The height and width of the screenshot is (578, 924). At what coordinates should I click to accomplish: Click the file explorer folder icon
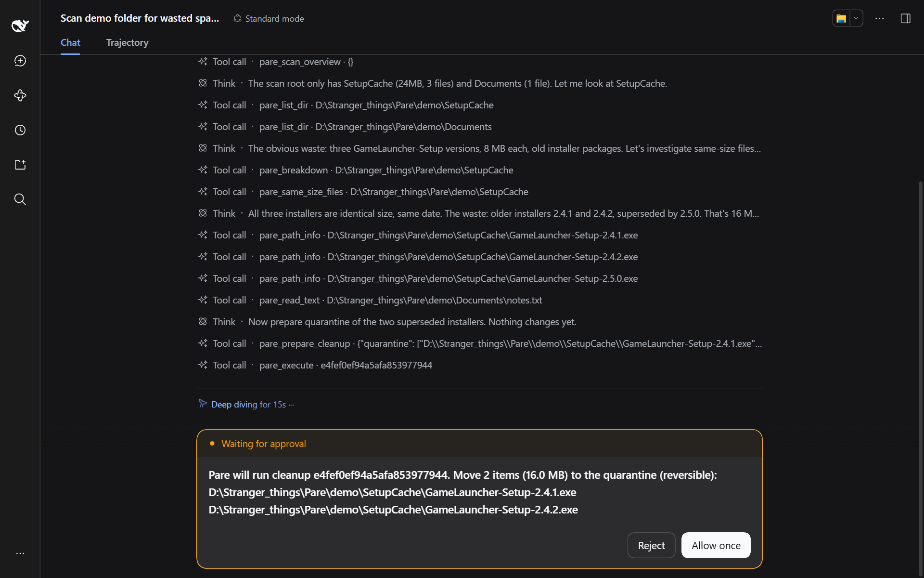point(841,18)
